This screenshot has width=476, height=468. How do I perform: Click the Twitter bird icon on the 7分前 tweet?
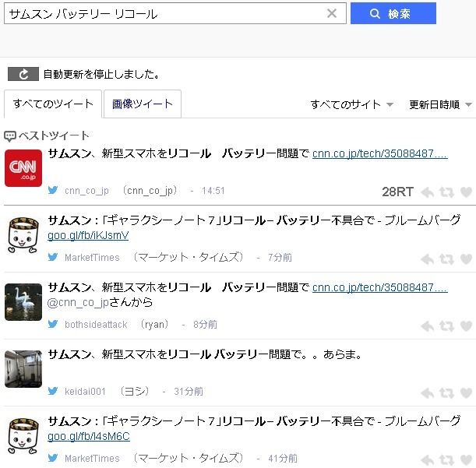tap(53, 257)
